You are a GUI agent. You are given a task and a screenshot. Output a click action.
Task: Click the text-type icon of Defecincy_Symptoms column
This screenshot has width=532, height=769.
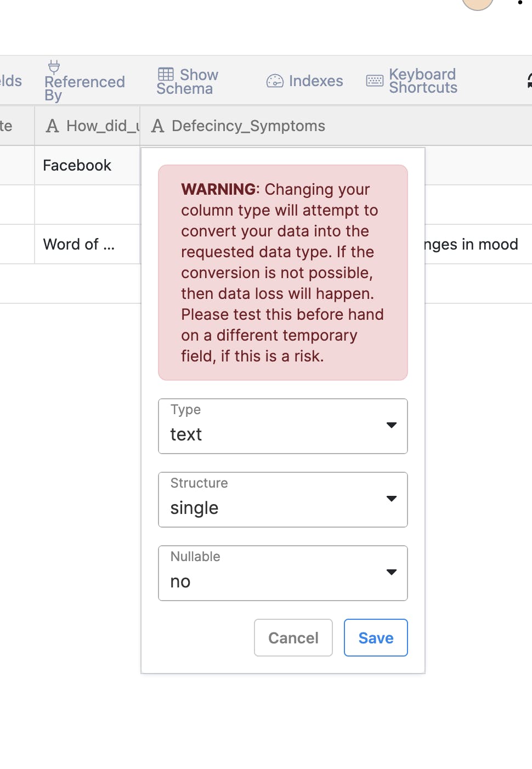click(x=158, y=126)
